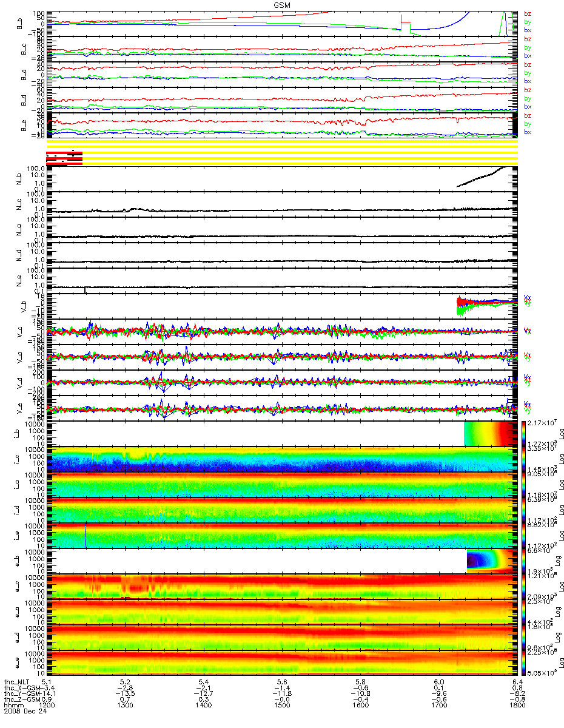Click the bx legend of B_b panel

point(528,30)
